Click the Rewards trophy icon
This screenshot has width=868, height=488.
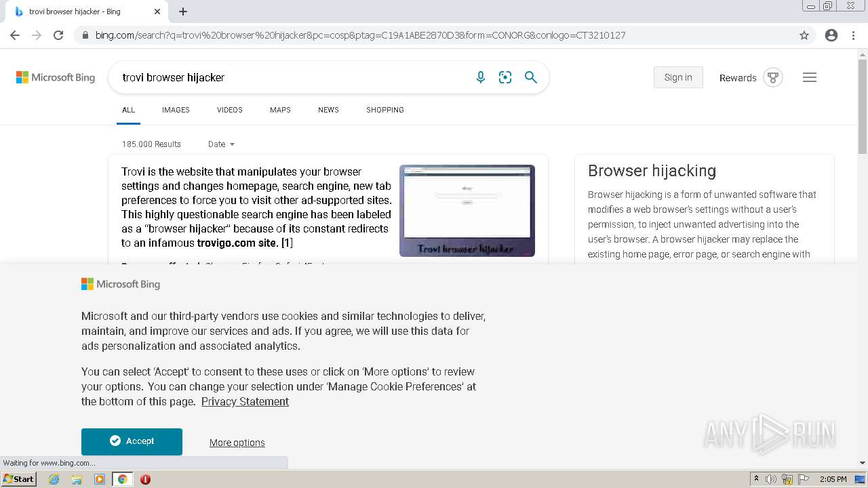coord(773,77)
